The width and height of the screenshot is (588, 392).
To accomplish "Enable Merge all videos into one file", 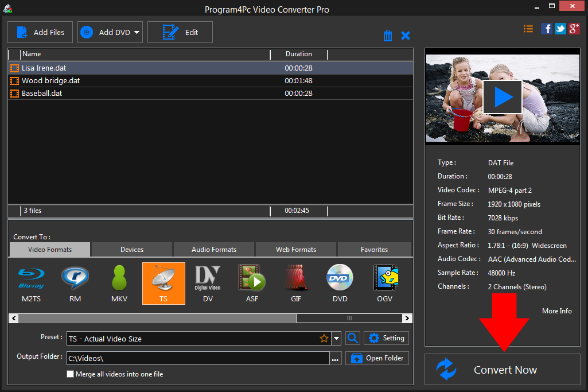I will tap(71, 374).
